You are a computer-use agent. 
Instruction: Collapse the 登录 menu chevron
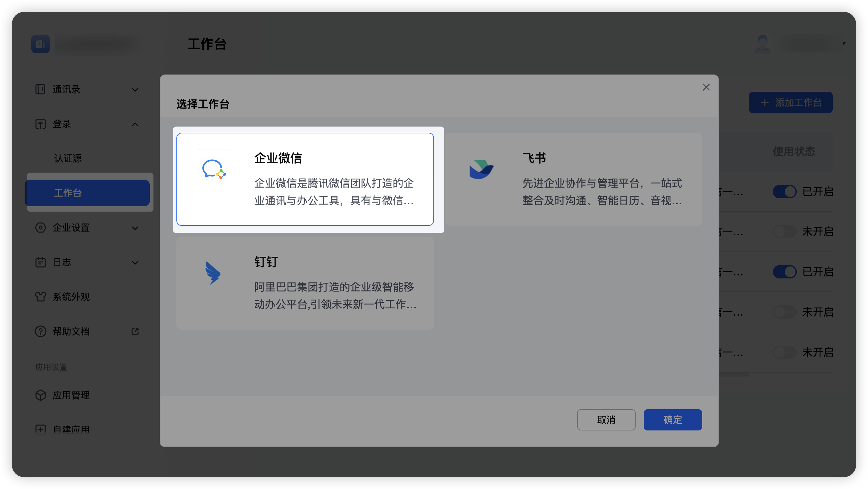(x=135, y=124)
